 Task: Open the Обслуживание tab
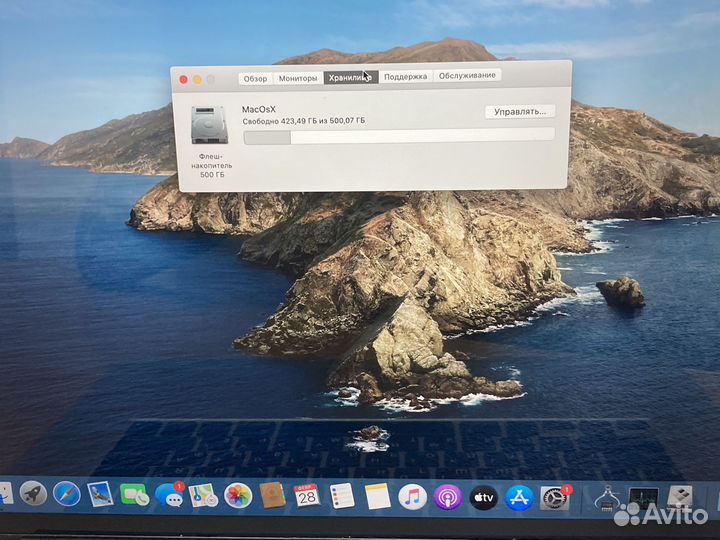(467, 75)
